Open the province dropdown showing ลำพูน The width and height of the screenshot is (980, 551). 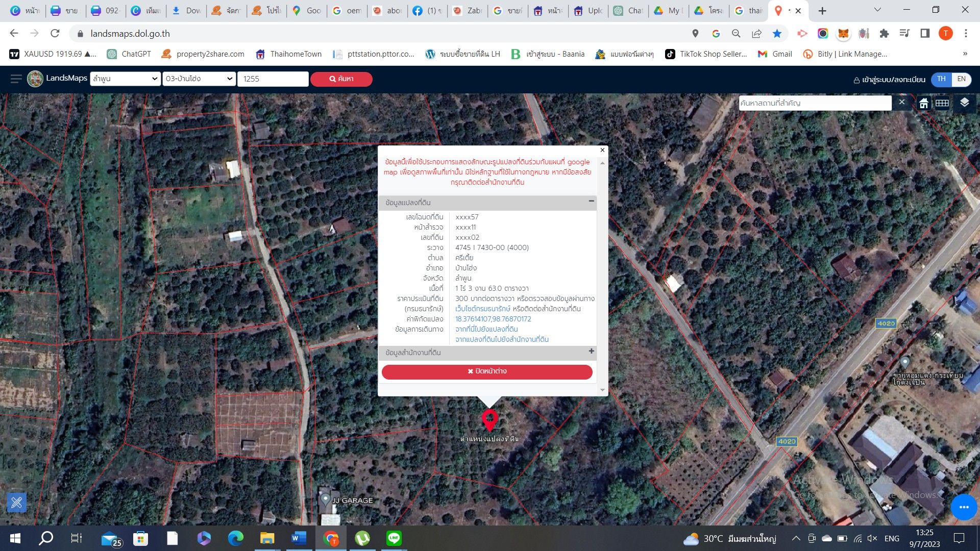(x=126, y=79)
